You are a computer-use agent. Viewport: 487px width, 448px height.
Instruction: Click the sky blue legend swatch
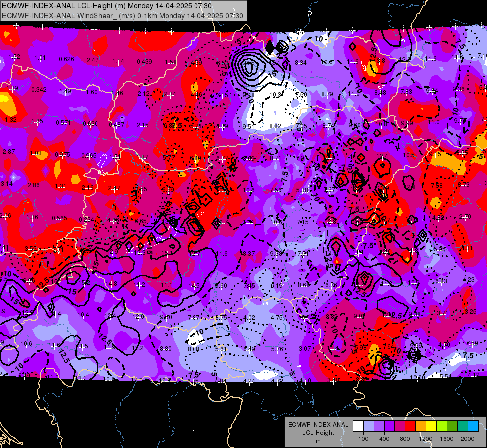[473, 426]
